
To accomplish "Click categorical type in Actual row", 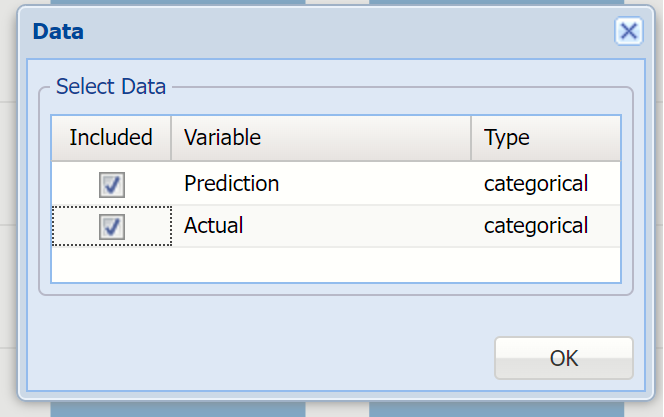I will click(535, 227).
